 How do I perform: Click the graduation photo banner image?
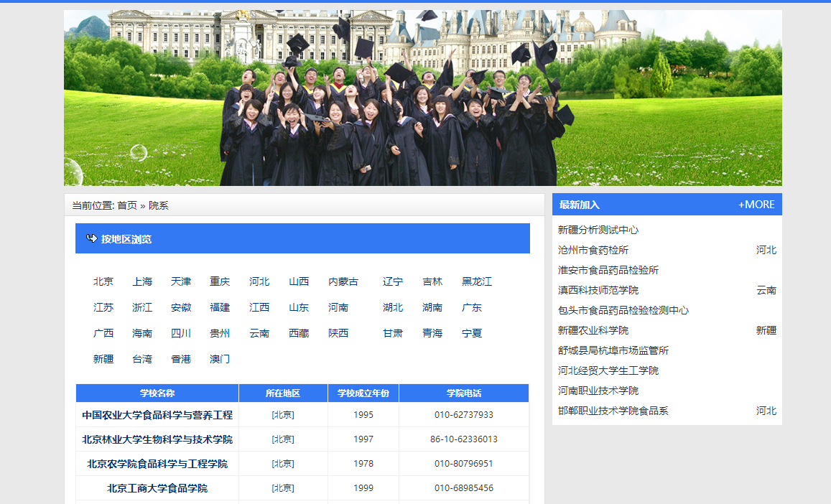point(422,98)
